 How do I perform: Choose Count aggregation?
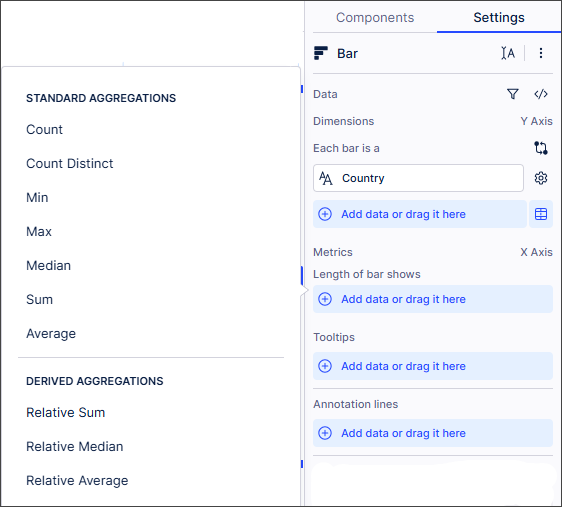[44, 129]
